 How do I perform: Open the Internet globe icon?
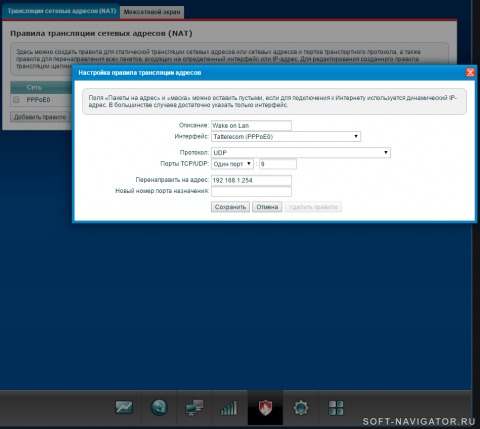click(159, 407)
